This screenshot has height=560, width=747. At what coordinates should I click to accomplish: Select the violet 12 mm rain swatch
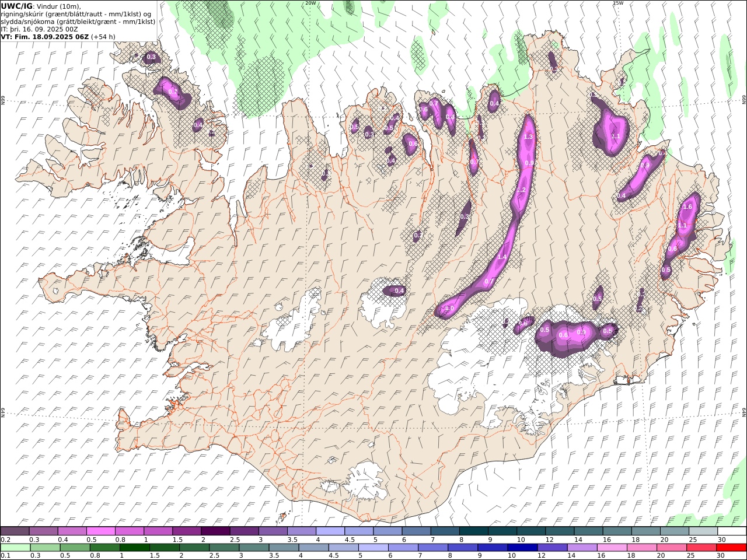(x=553, y=548)
